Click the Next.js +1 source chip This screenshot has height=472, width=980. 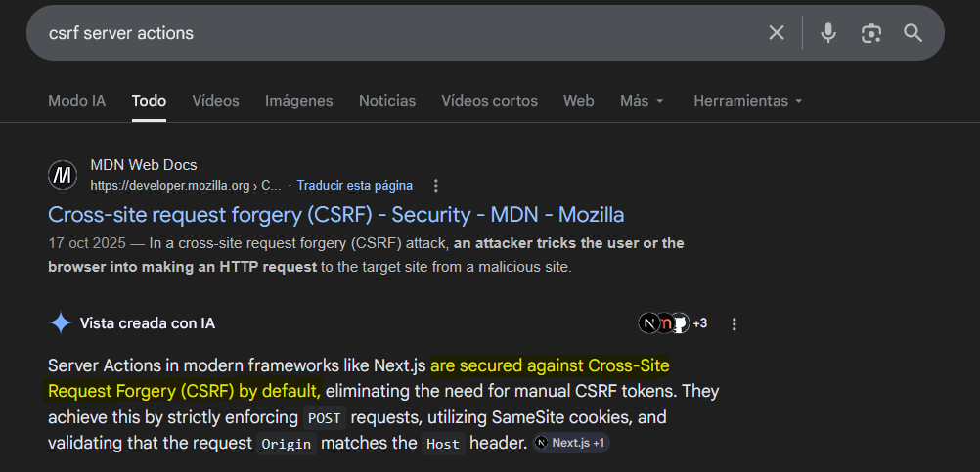pos(571,443)
